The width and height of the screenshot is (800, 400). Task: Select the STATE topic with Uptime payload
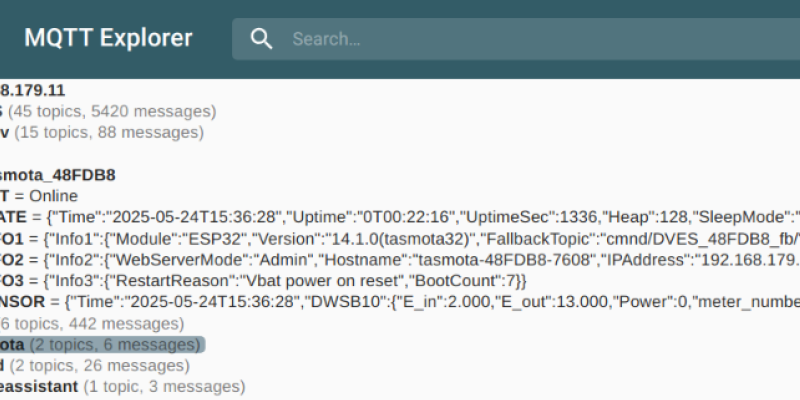(x=400, y=217)
